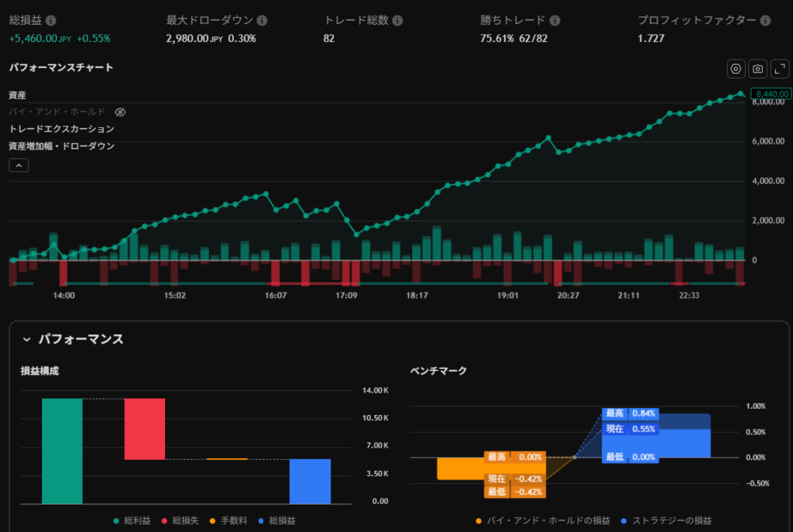Collapse the chart legend with up-chevron button
Image resolution: width=793 pixels, height=532 pixels.
click(19, 165)
